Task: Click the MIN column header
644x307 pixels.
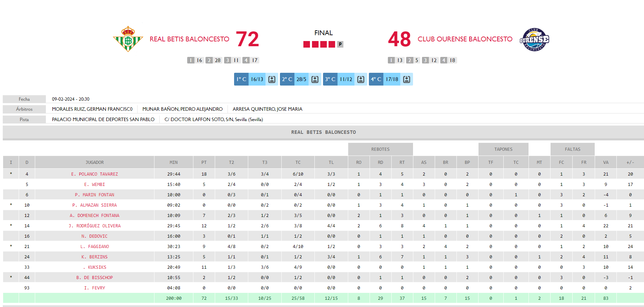Action: click(x=174, y=162)
